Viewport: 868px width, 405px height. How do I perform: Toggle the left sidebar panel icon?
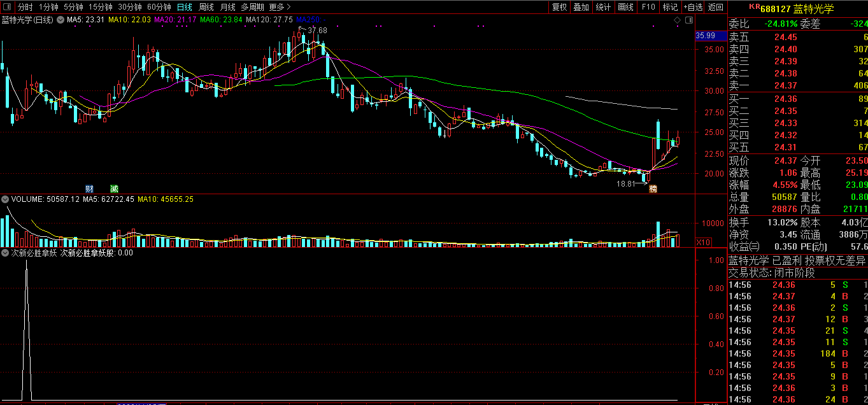8,7
